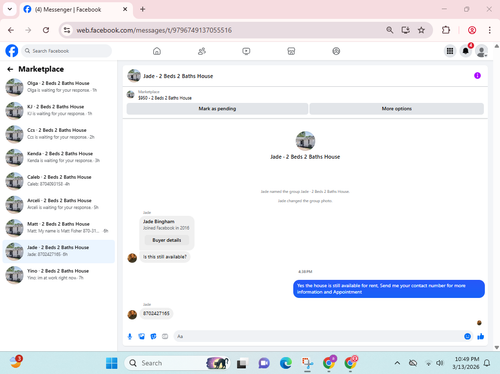Image resolution: width=500 pixels, height=374 pixels.
Task: Open the Video (Watch) icon
Action: pyautogui.click(x=246, y=51)
